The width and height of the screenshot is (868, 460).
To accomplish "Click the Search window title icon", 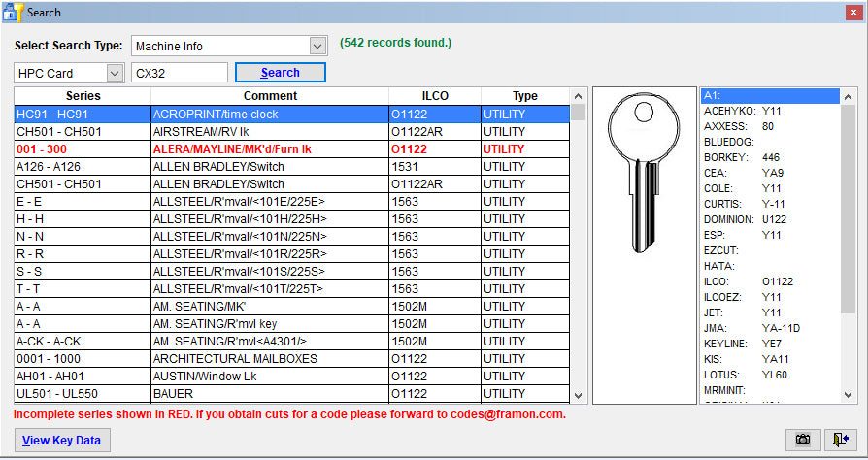I will (x=13, y=13).
